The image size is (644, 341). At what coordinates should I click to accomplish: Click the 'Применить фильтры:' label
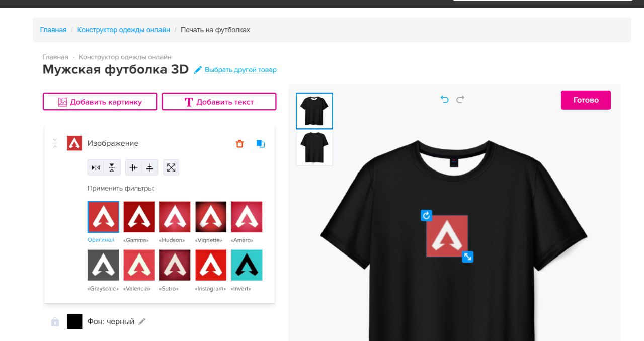(121, 189)
